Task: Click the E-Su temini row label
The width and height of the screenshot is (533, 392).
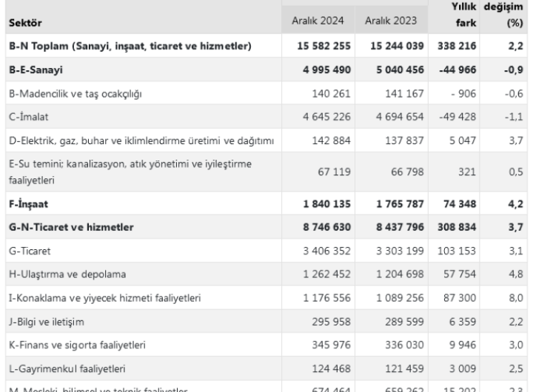Action: (x=133, y=171)
